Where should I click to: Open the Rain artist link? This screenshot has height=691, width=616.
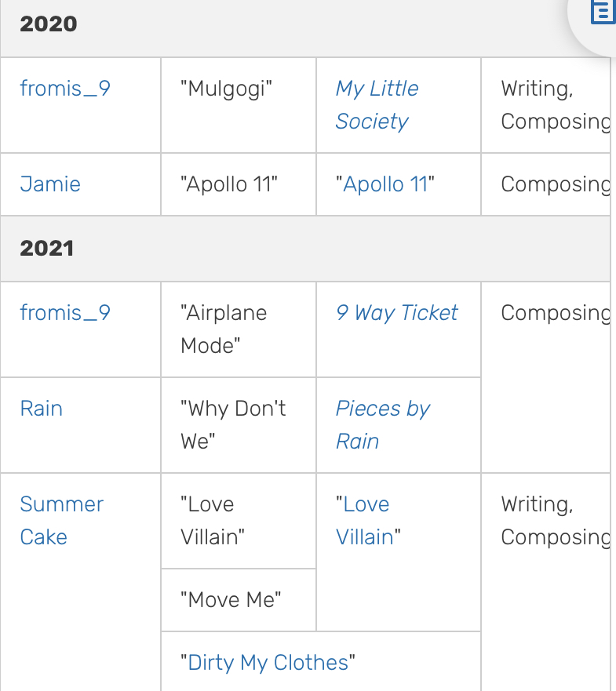pos(42,409)
